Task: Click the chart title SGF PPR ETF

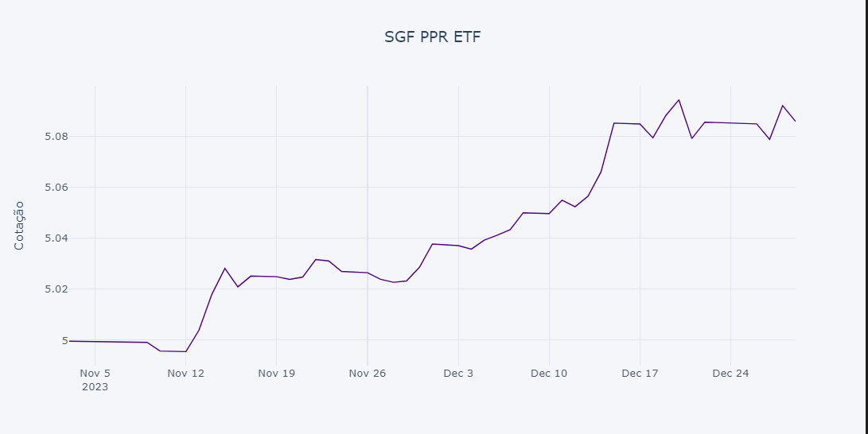Action: coord(433,37)
